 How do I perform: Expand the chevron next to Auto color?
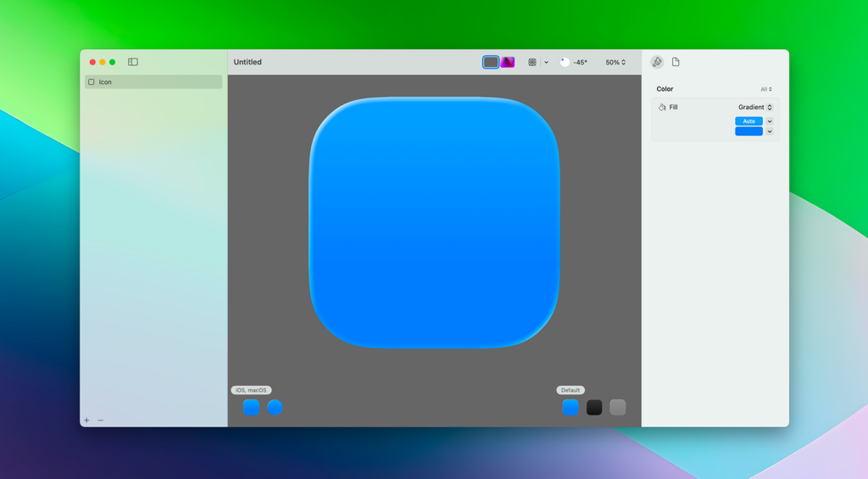(770, 121)
